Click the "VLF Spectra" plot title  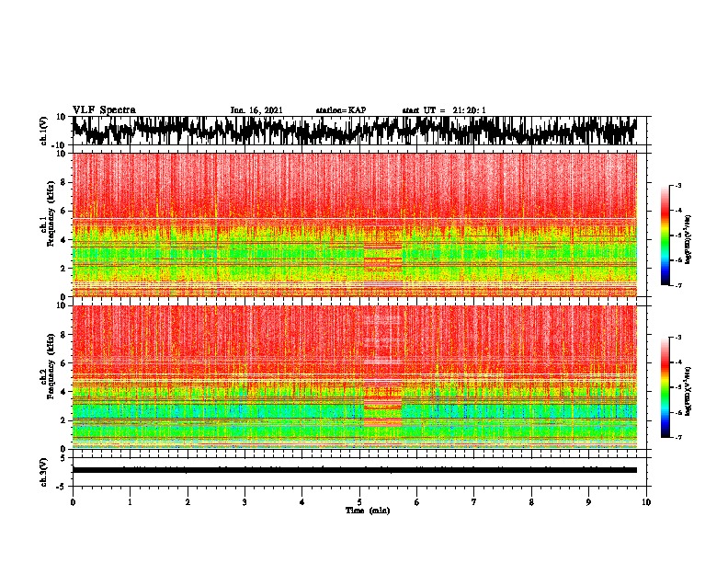[104, 110]
